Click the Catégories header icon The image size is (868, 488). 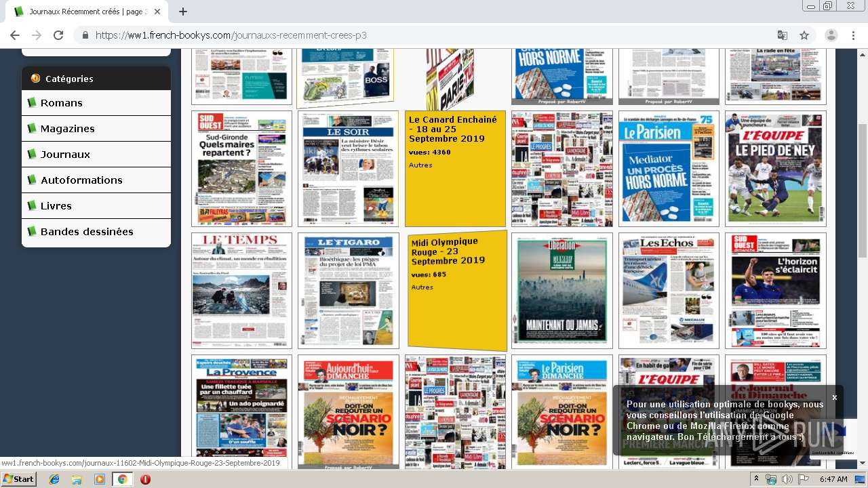[35, 79]
